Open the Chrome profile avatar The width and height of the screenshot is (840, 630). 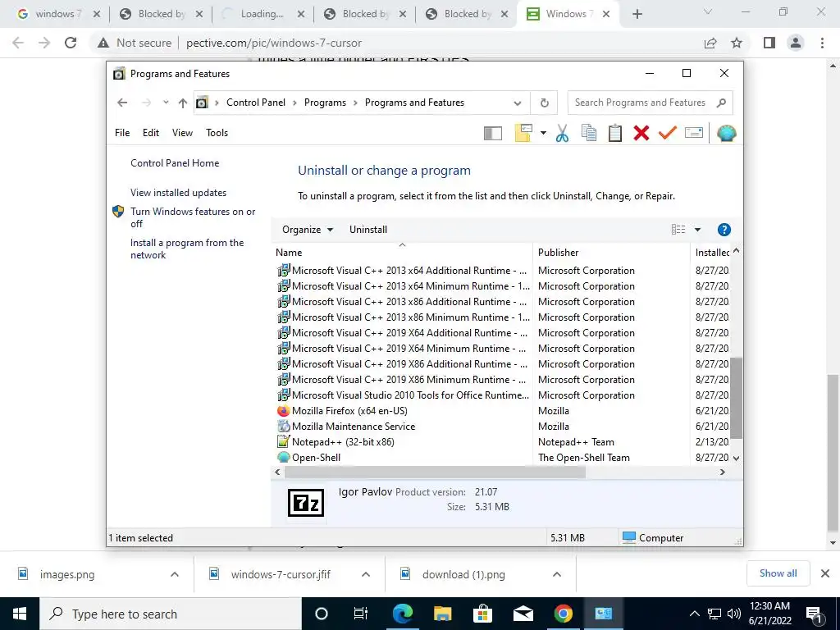796,43
